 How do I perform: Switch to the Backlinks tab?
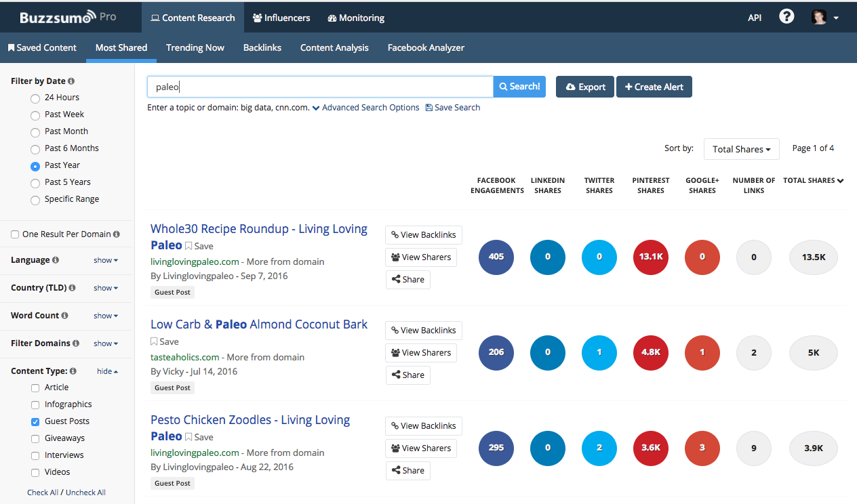click(262, 47)
